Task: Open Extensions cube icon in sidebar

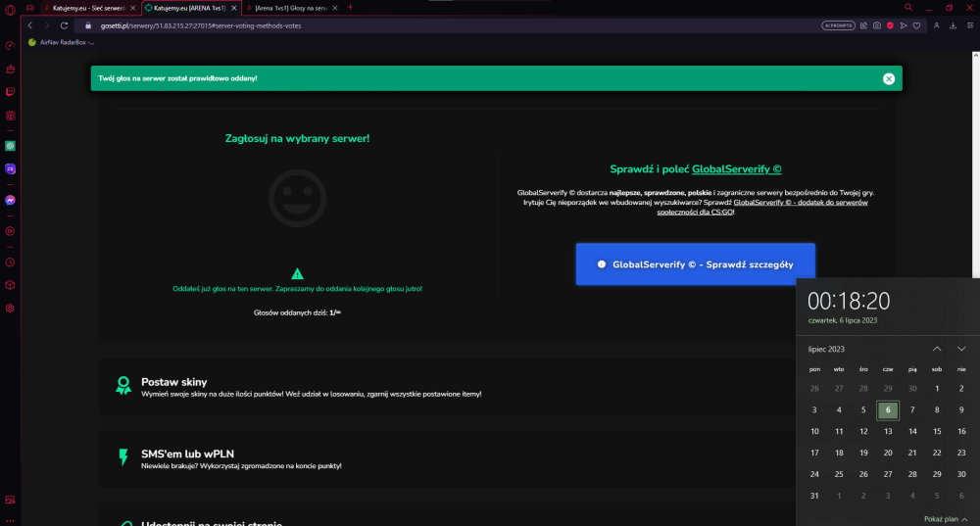Action: [x=10, y=285]
